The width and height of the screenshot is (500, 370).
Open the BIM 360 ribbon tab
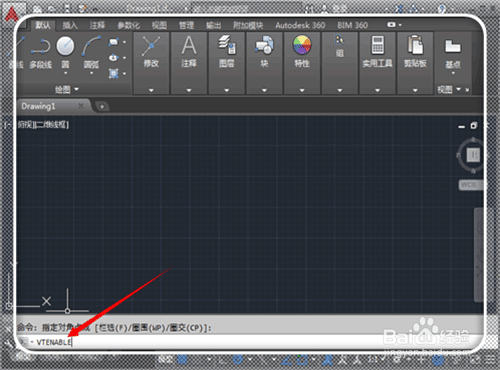352,25
